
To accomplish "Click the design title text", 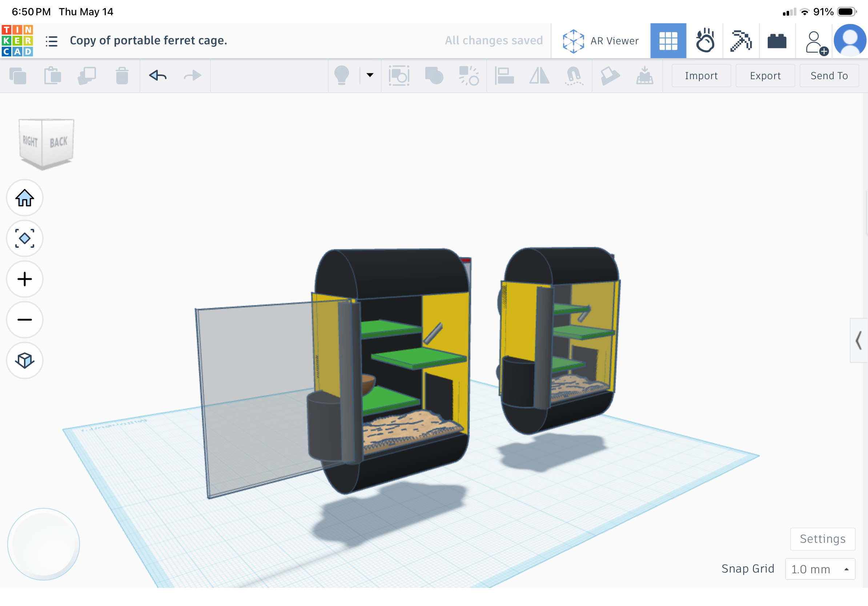I will [x=149, y=40].
